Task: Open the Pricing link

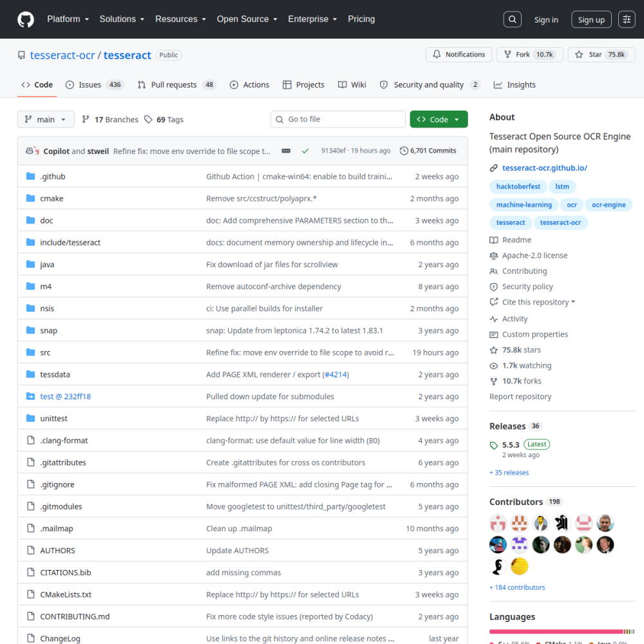Action: [x=361, y=19]
